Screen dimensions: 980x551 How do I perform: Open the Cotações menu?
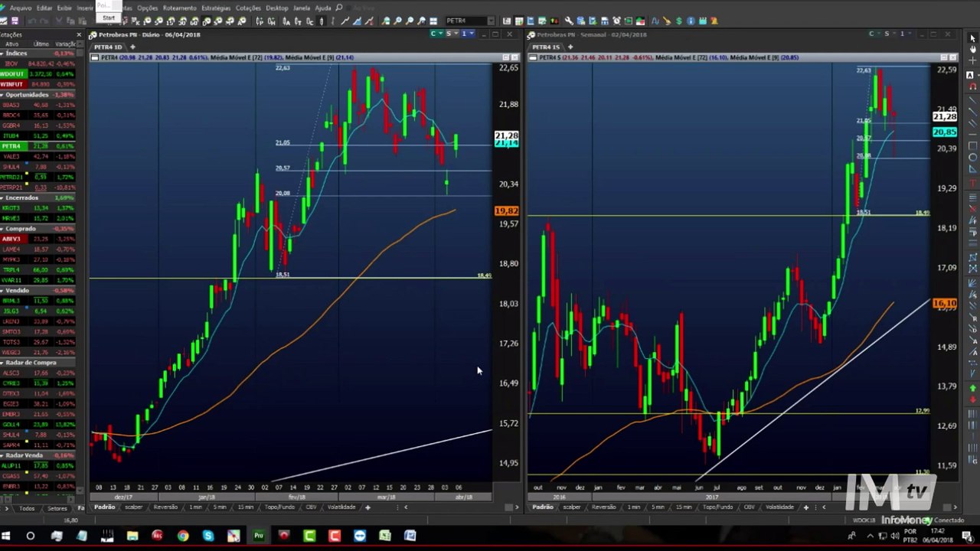click(x=248, y=8)
